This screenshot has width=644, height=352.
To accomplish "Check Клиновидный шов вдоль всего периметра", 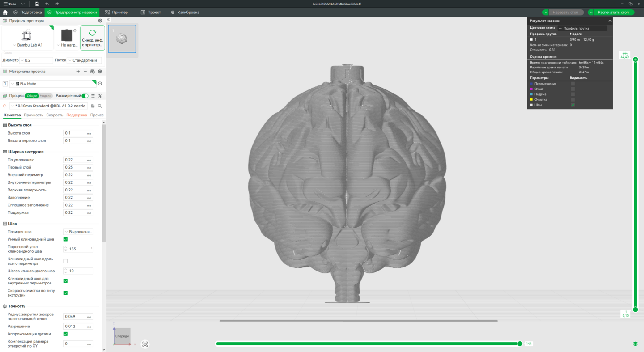I will point(65,261).
